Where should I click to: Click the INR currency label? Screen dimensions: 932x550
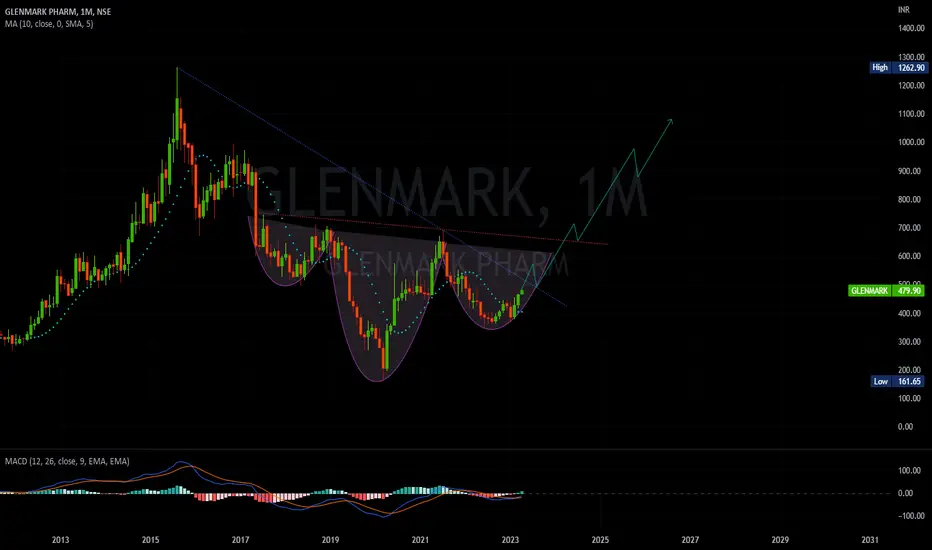click(903, 10)
